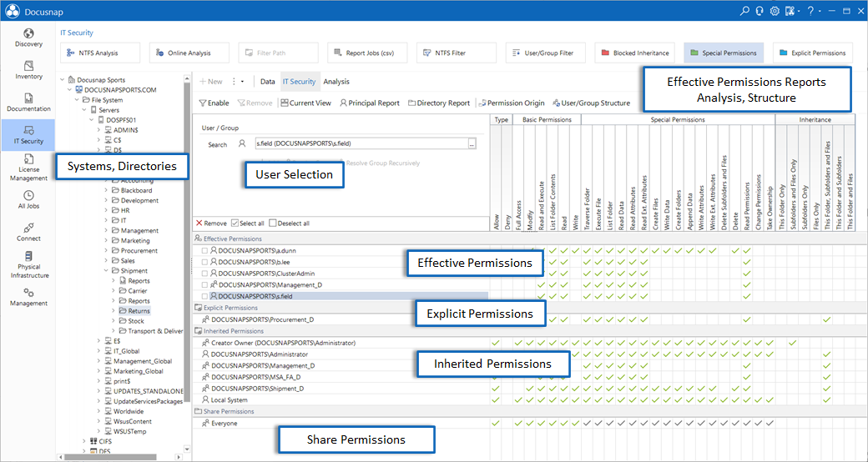Check the Select all checkbox
This screenshot has width=868, height=462.
(x=235, y=223)
